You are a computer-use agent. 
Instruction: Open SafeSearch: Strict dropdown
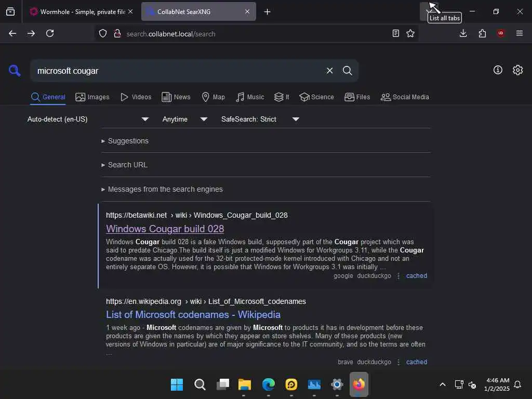[x=260, y=119]
